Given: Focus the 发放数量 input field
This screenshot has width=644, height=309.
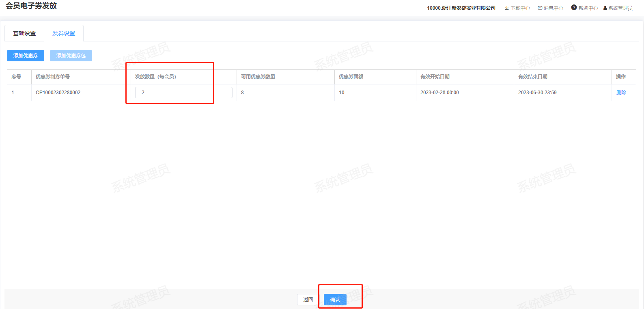Looking at the screenshot, I should pos(184,93).
